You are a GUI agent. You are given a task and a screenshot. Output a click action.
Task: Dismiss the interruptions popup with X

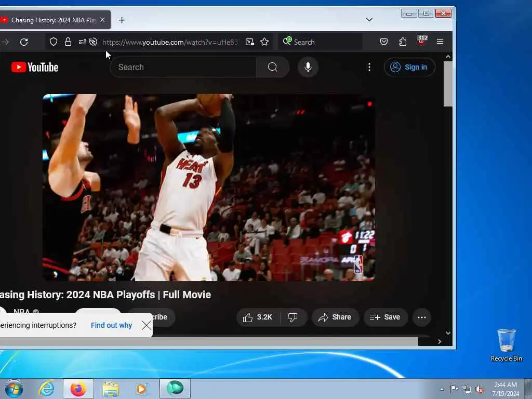(x=147, y=325)
